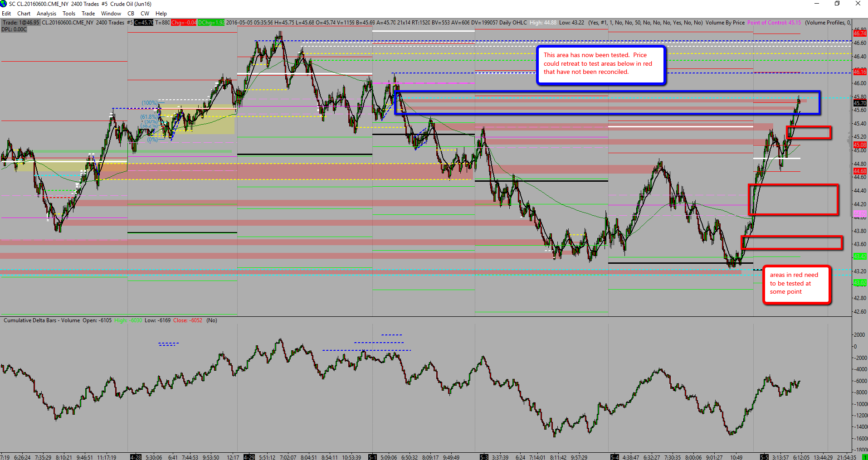Click the 'Low: -6169' cumulative delta value

tap(157, 320)
